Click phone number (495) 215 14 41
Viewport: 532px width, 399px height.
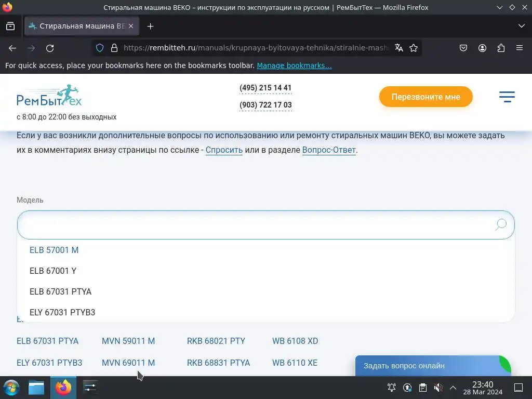tap(265, 88)
